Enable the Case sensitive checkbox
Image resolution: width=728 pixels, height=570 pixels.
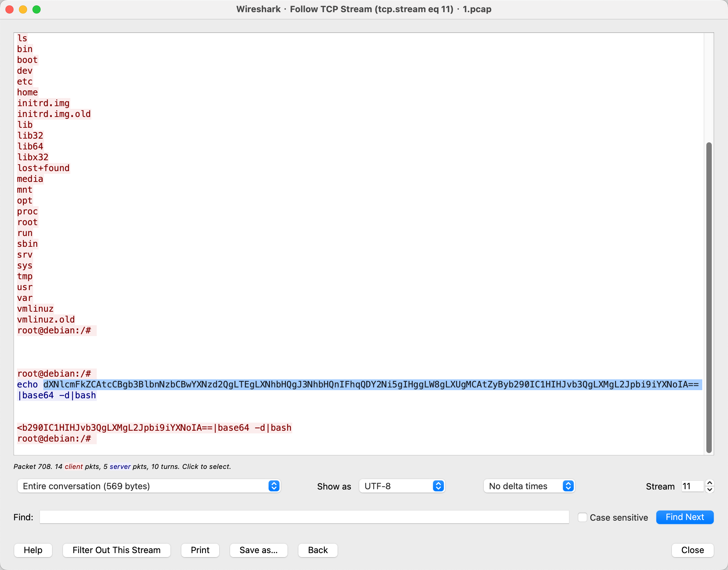[582, 517]
